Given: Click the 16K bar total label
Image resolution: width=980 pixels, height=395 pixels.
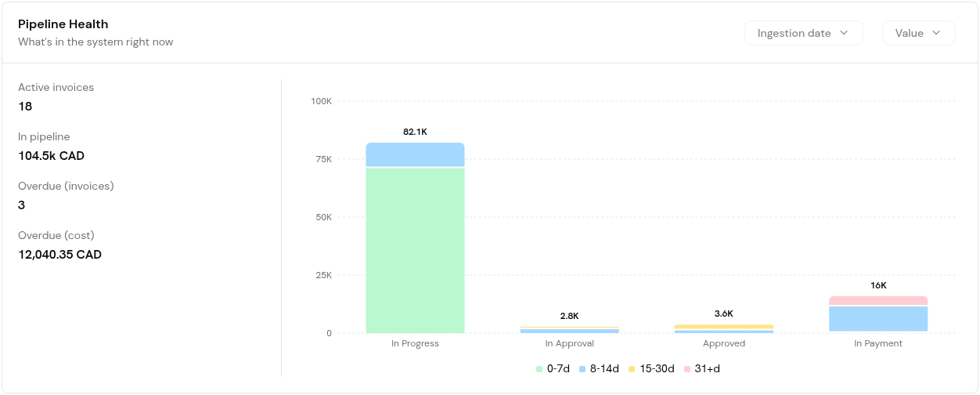Looking at the screenshot, I should (x=878, y=285).
